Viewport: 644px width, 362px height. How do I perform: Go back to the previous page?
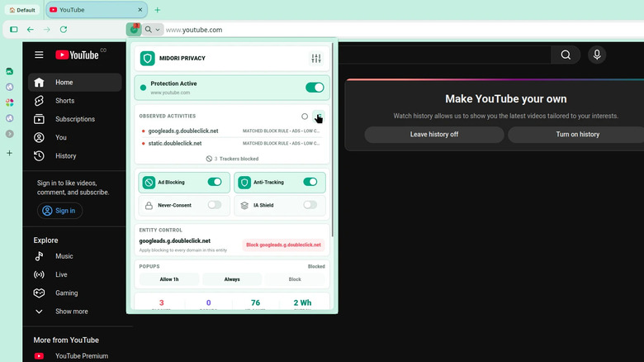coord(31,30)
